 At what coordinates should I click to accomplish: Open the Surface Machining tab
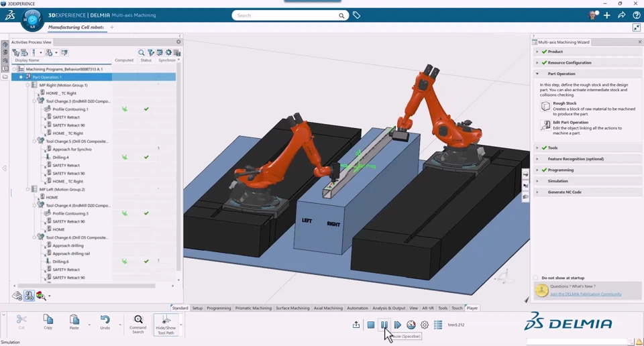[x=292, y=308]
